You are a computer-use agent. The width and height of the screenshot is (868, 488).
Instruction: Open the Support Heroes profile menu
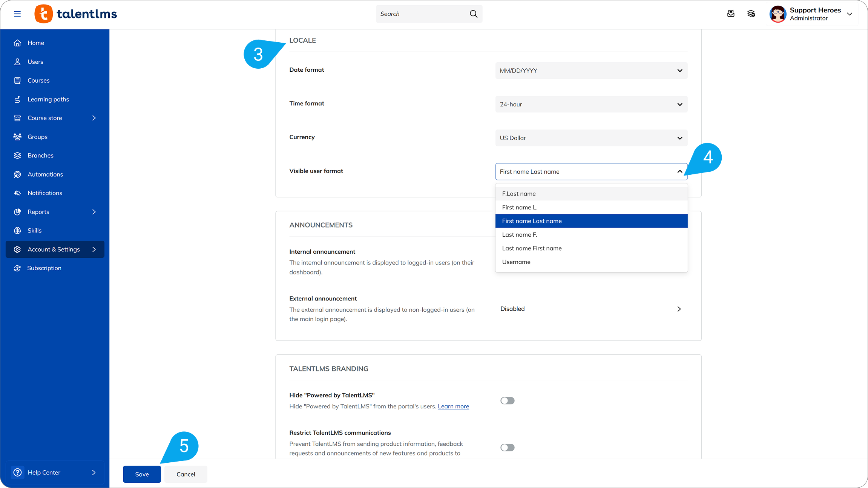pyautogui.click(x=813, y=14)
